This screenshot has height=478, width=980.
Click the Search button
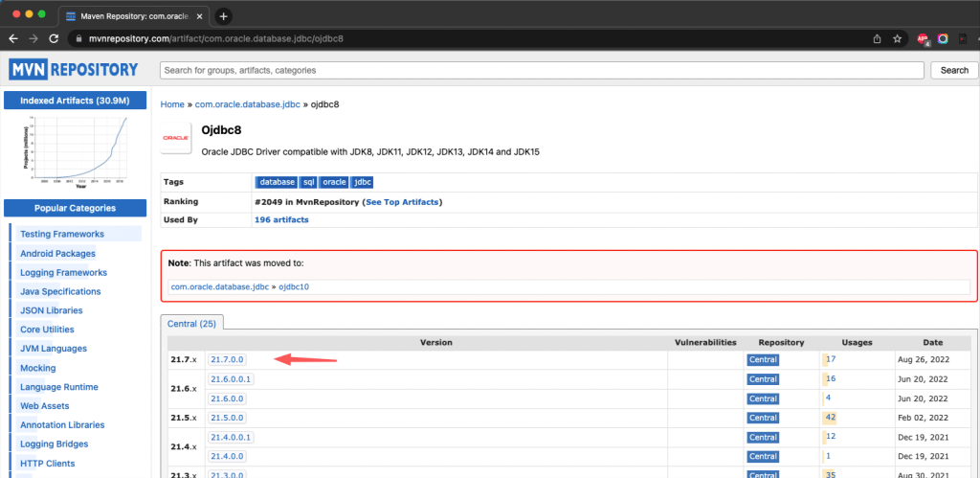[954, 70]
